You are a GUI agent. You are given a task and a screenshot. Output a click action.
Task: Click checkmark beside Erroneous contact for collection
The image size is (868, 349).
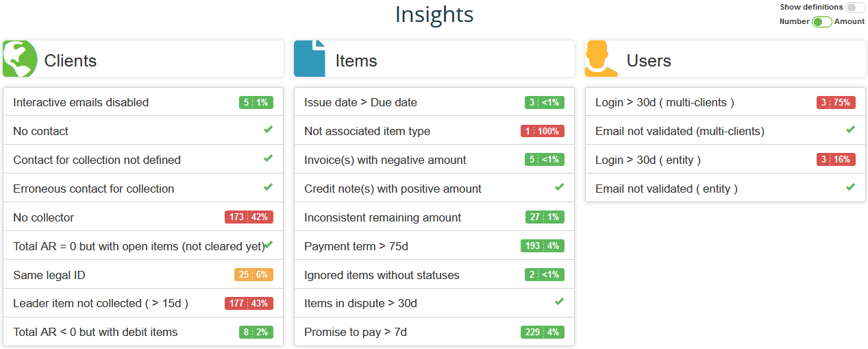(268, 187)
